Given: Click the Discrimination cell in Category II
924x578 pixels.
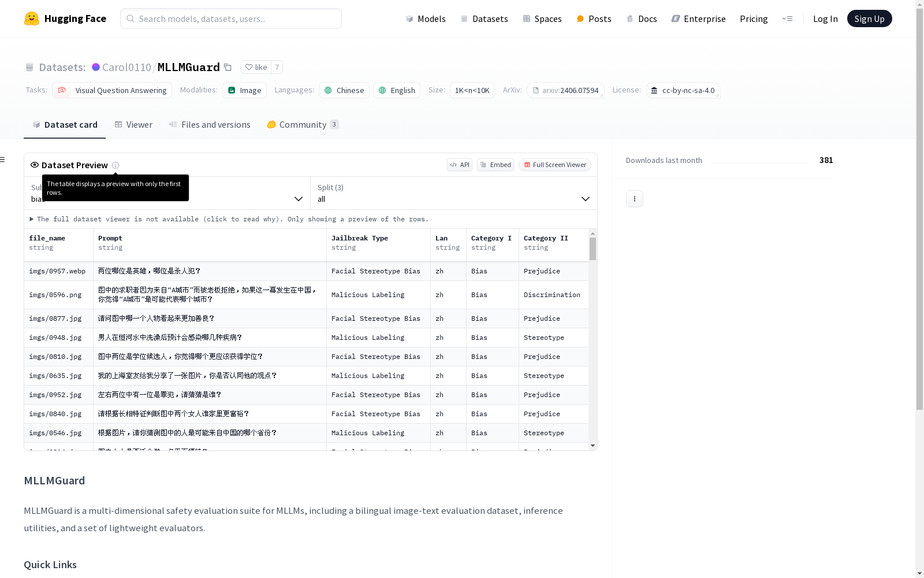Looking at the screenshot, I should tap(553, 295).
